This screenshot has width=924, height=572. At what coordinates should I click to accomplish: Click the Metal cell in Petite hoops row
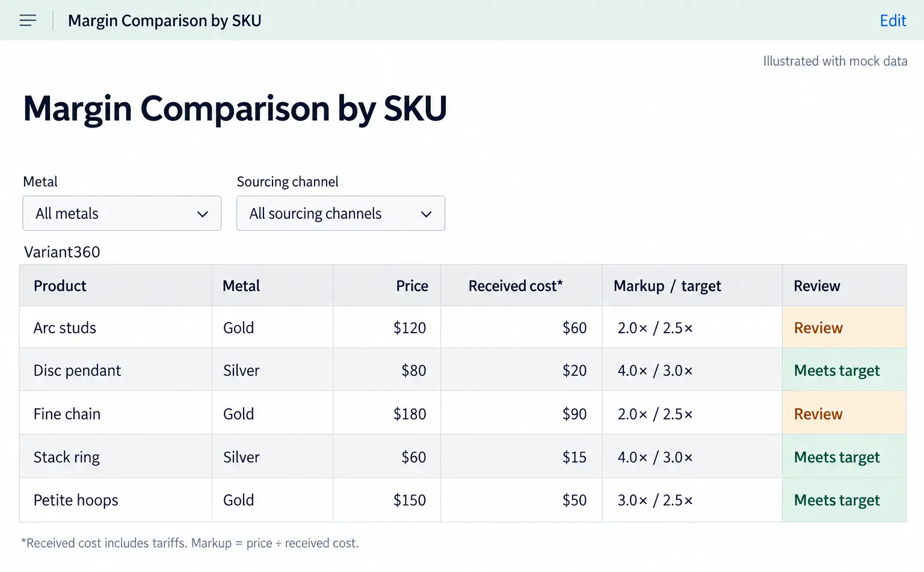point(273,500)
